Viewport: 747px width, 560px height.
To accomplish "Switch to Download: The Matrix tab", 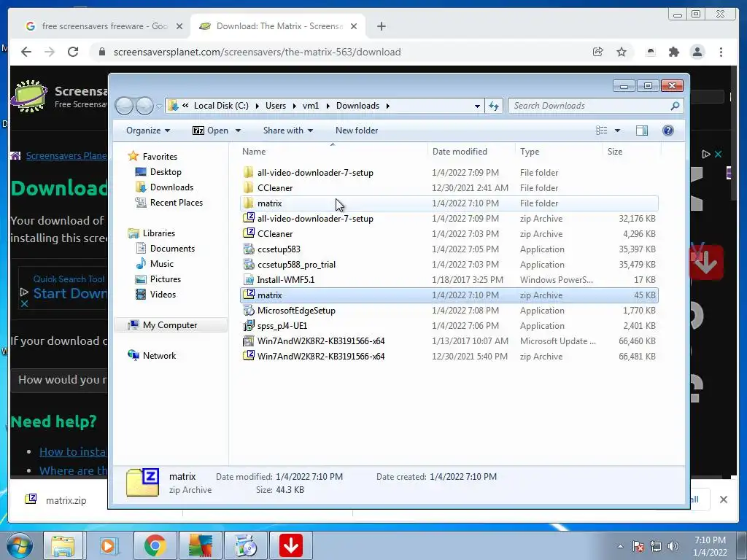I will (279, 26).
